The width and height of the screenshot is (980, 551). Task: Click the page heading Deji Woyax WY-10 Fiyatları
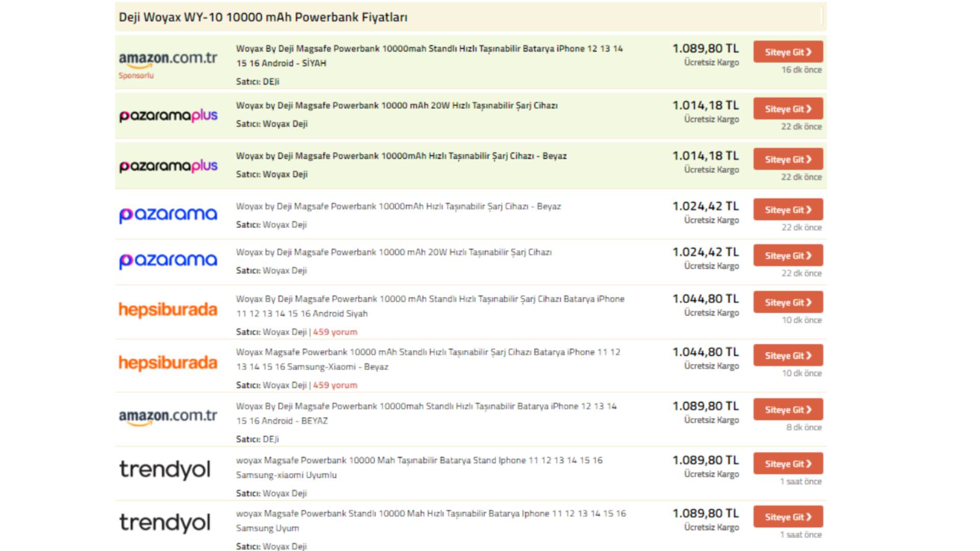(263, 17)
